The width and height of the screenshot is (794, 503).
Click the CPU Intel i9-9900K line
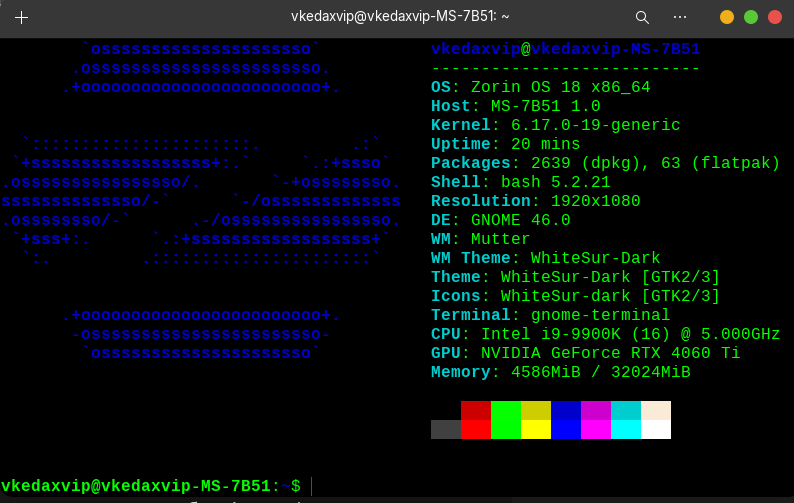point(605,334)
